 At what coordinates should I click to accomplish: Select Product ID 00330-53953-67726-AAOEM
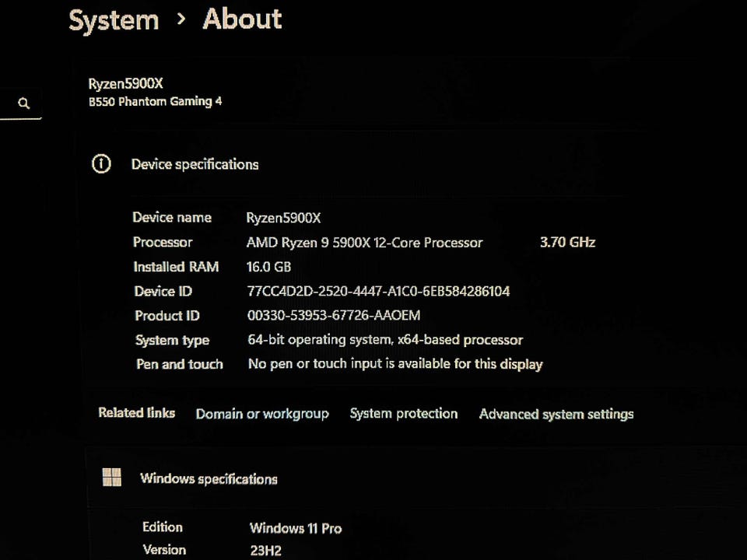pos(334,315)
